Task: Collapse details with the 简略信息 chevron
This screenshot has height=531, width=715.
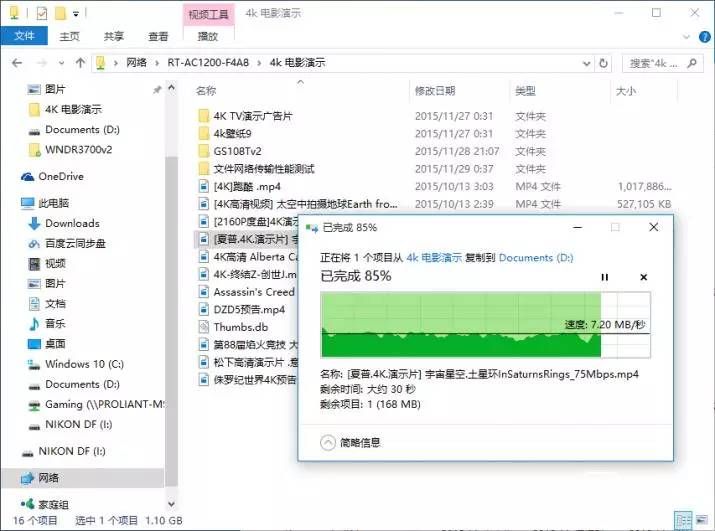Action: click(x=327, y=442)
